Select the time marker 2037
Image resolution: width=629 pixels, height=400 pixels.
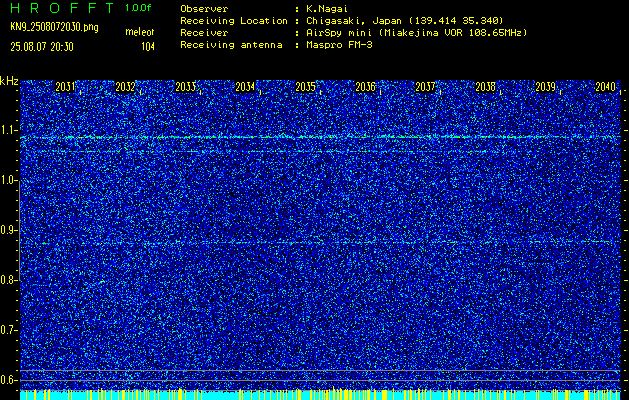click(x=425, y=87)
